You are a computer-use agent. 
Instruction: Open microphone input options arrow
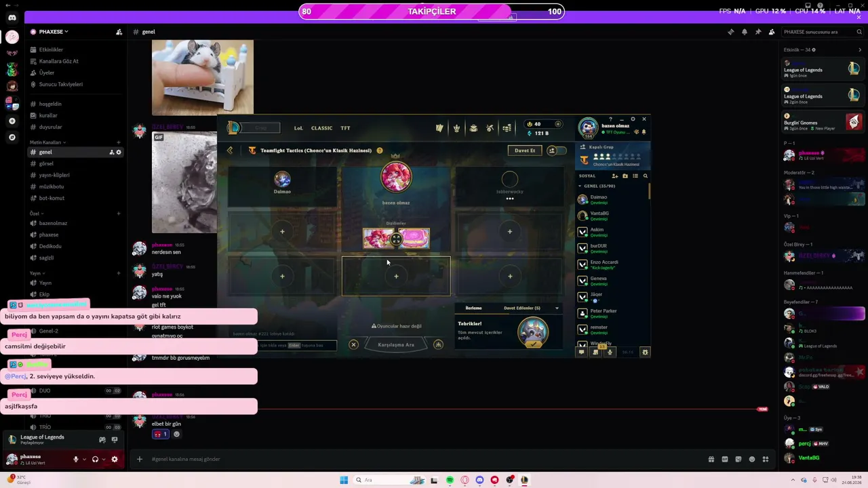tap(84, 459)
